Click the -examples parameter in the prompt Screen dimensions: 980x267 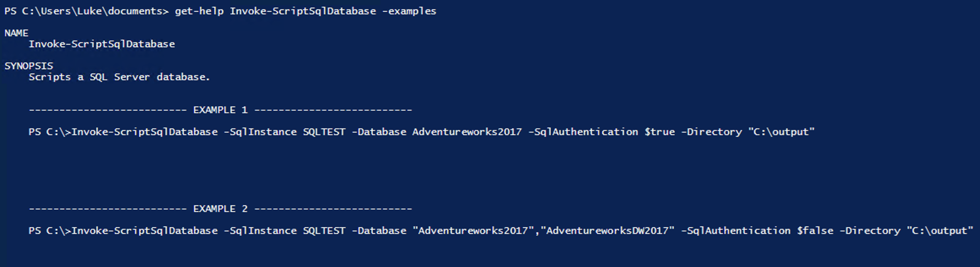(409, 11)
